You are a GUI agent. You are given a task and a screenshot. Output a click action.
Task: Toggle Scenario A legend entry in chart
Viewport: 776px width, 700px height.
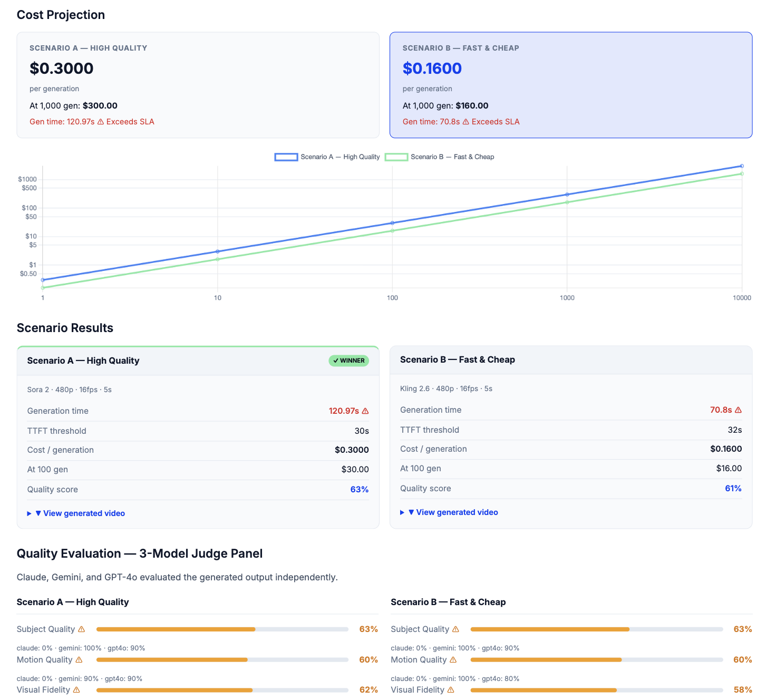pyautogui.click(x=327, y=157)
